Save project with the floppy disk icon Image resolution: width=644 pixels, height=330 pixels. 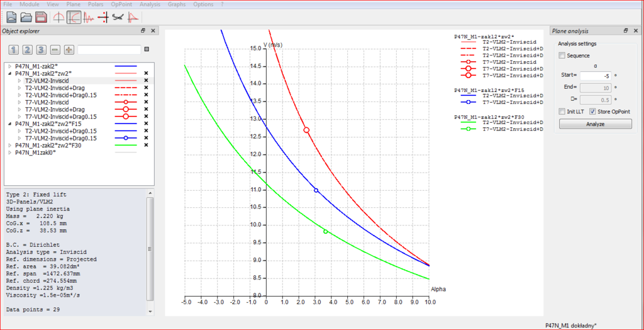pos(41,17)
